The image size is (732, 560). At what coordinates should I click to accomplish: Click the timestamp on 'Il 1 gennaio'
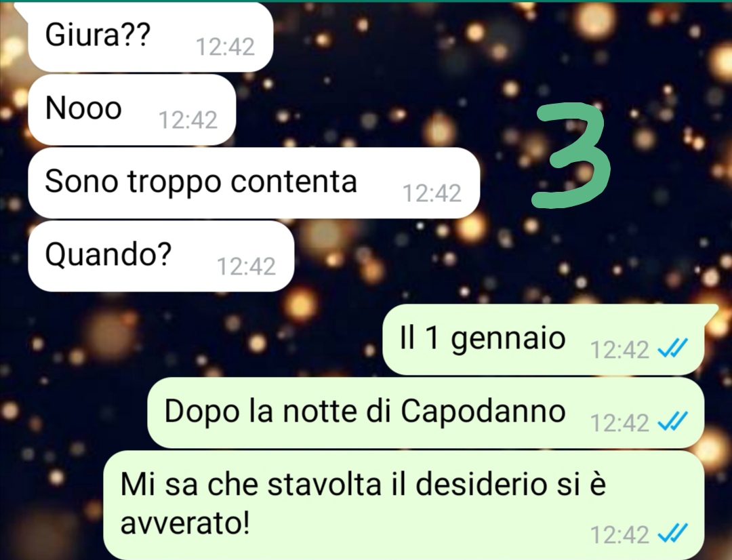click(x=619, y=349)
